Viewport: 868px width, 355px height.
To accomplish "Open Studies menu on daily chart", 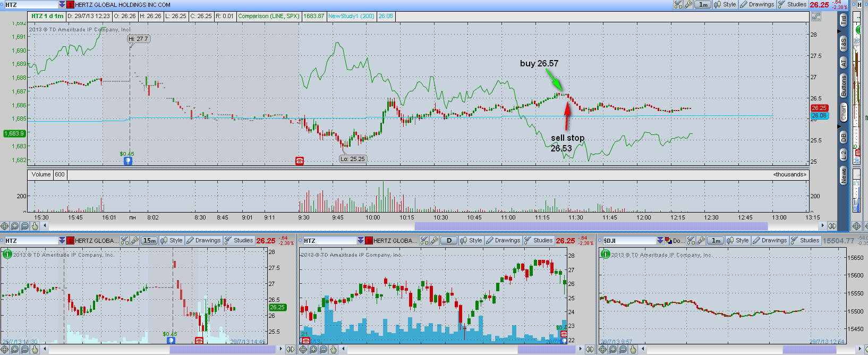I will [538, 241].
